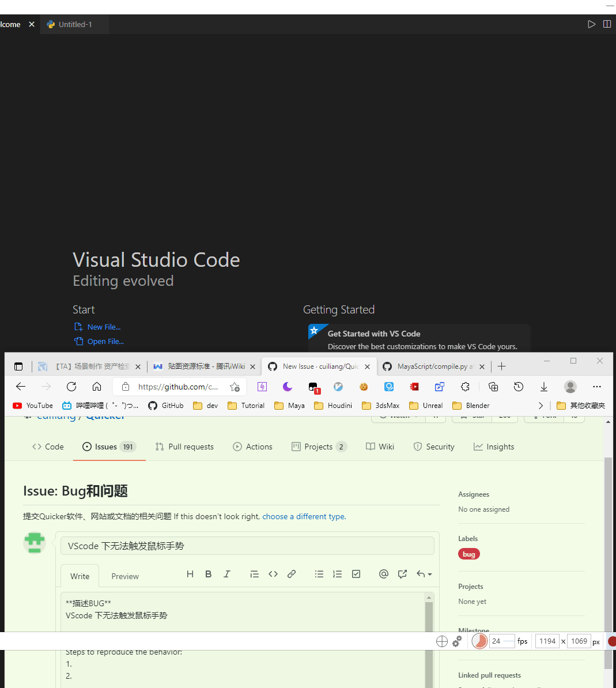The height and width of the screenshot is (688, 616).
Task: Apply italic formatting in issue editor
Action: pos(227,574)
